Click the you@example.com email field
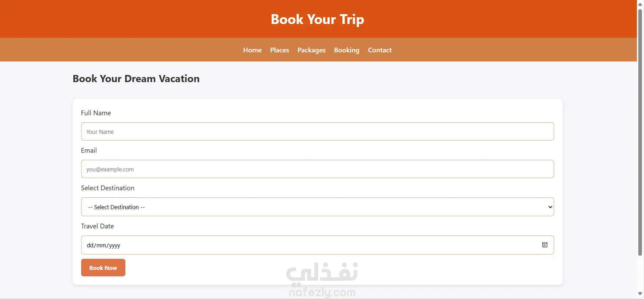 (317, 169)
